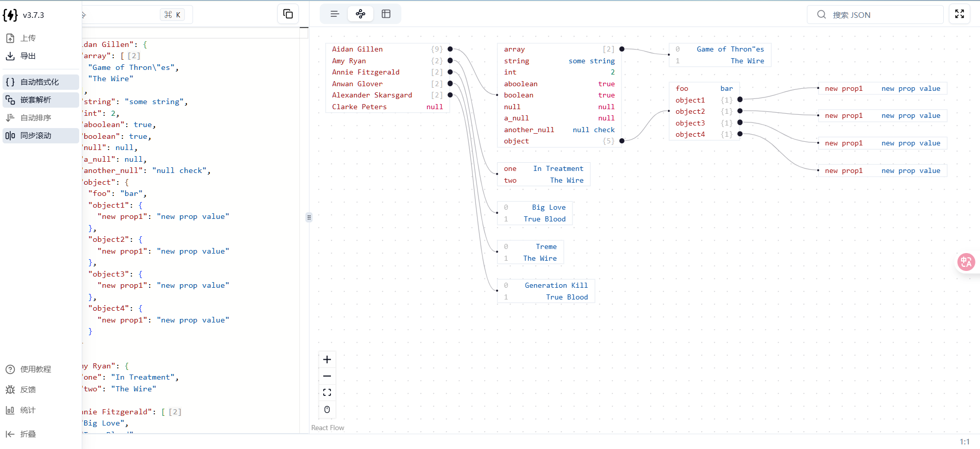Select another_null row in graph

(x=559, y=130)
